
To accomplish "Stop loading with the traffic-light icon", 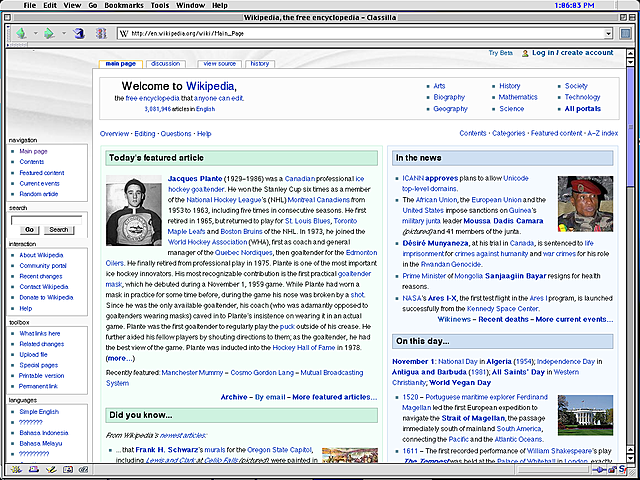I will (x=101, y=33).
